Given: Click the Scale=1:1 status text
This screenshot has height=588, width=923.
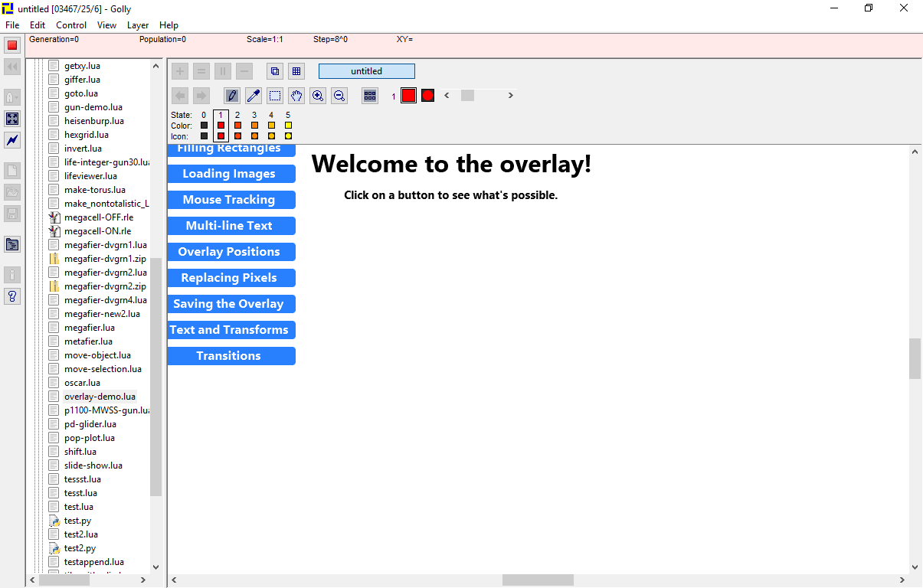Looking at the screenshot, I should click(265, 39).
